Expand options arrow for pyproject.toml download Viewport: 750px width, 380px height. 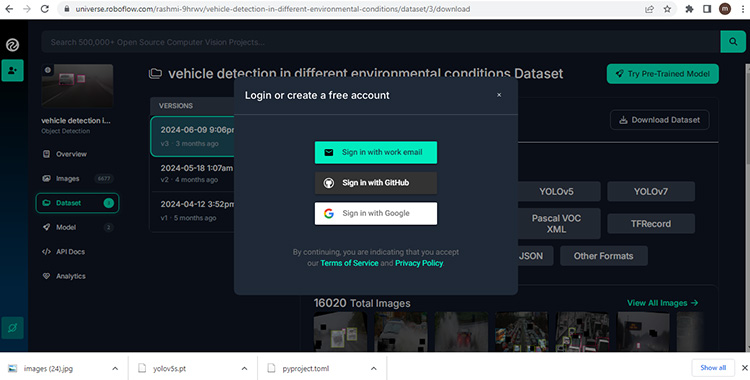374,368
